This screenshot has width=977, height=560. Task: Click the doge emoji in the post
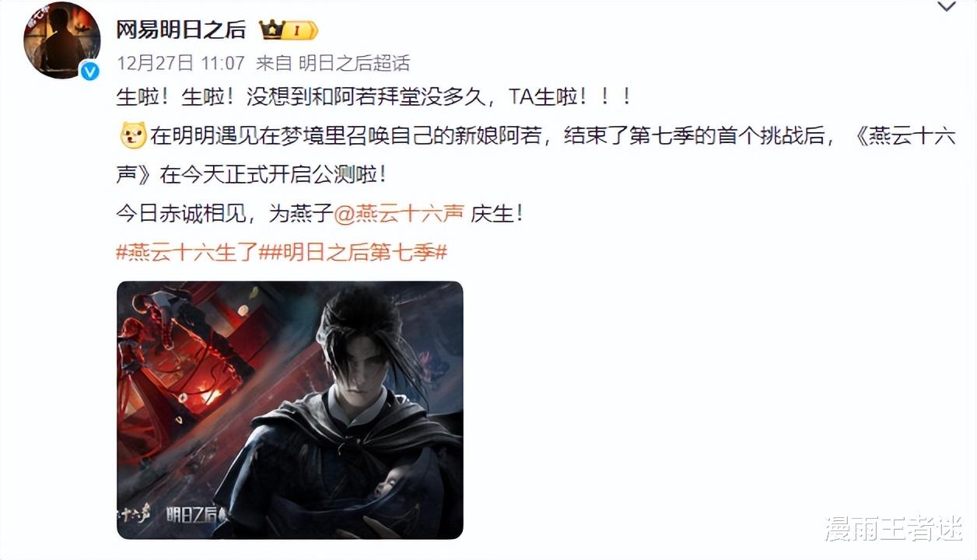132,136
